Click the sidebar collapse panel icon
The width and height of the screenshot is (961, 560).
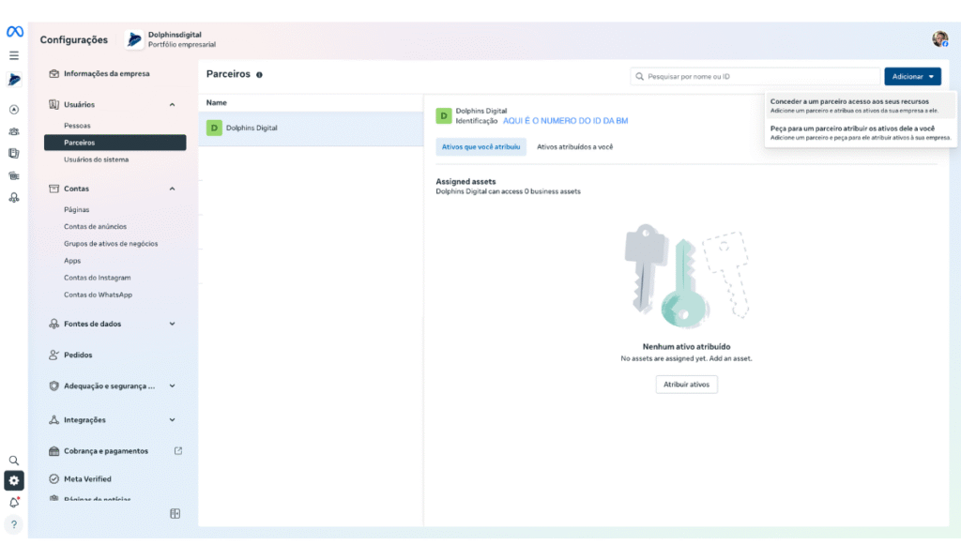[x=175, y=513]
